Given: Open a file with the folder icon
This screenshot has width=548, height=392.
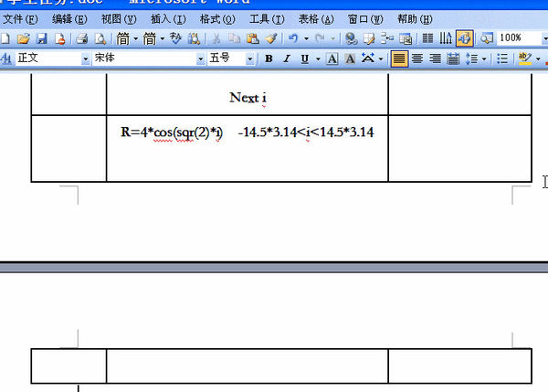Looking at the screenshot, I should pos(24,38).
